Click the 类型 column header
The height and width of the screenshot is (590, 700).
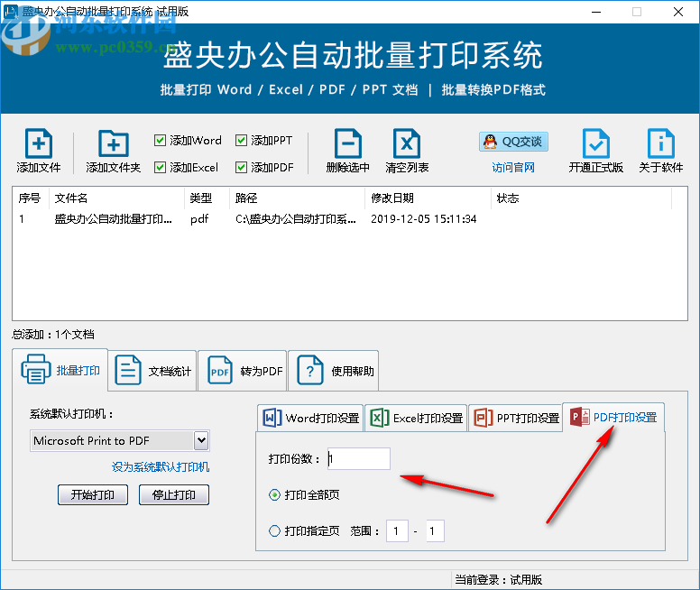pyautogui.click(x=207, y=198)
